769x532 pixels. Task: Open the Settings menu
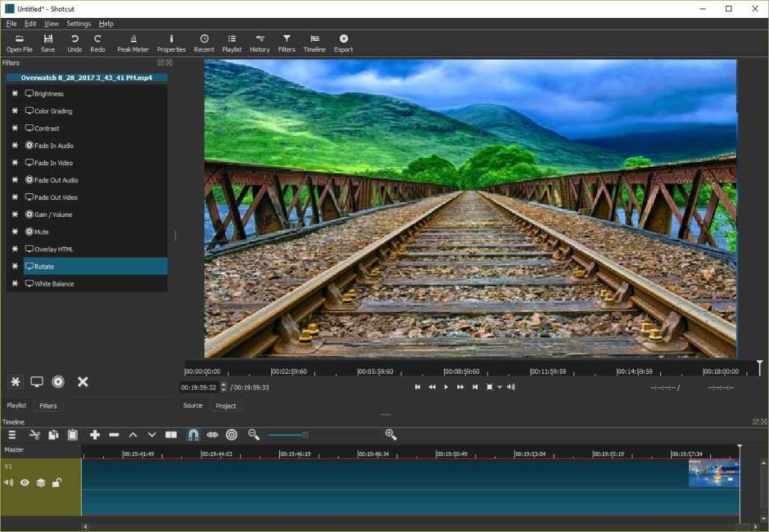coord(78,24)
